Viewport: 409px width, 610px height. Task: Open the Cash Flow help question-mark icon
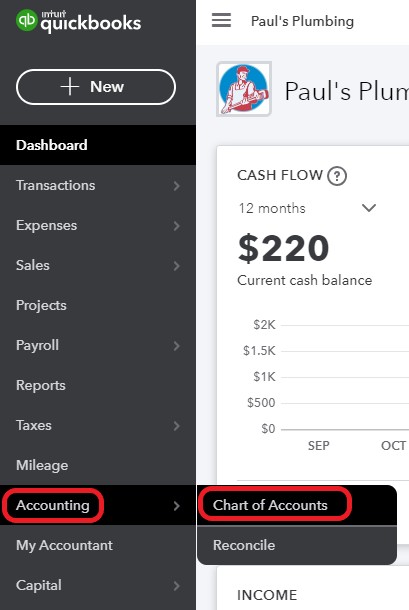(337, 176)
